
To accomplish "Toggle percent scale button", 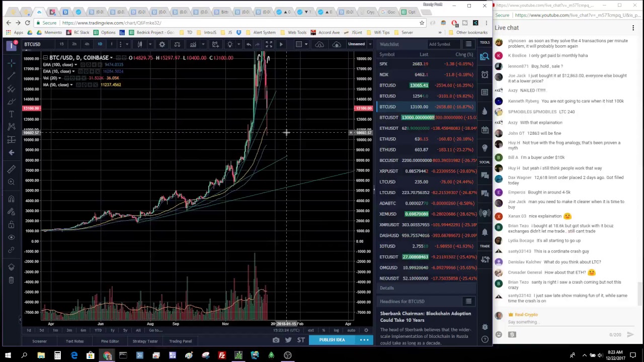I will pyautogui.click(x=324, y=330).
